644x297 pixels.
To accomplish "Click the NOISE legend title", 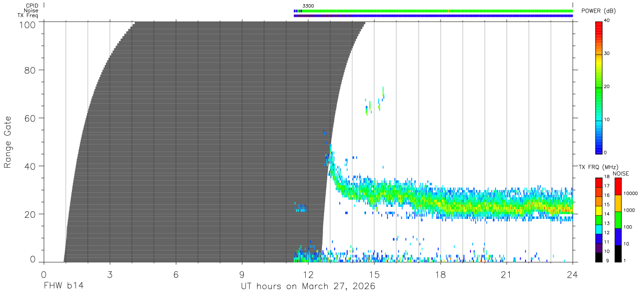I will [620, 173].
